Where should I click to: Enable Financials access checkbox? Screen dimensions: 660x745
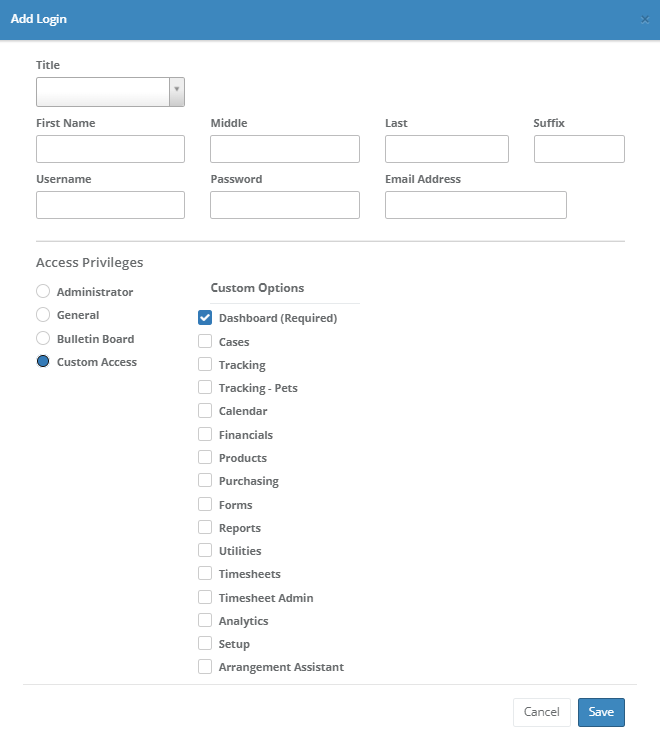tap(205, 435)
